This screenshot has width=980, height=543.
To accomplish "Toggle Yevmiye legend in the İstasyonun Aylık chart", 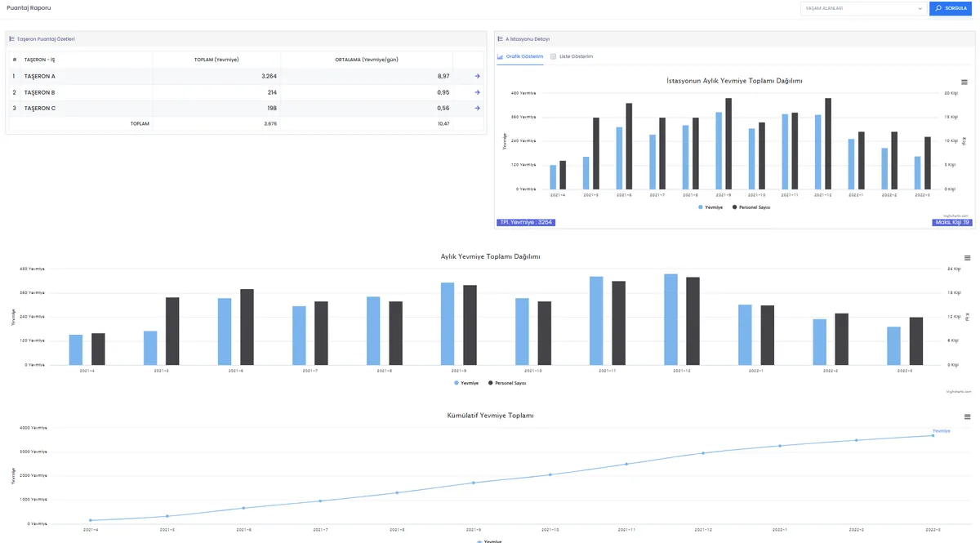I will [x=710, y=207].
